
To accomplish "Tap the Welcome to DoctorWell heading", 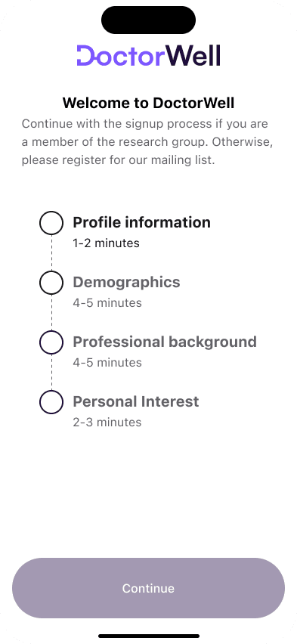I will coord(148,103).
